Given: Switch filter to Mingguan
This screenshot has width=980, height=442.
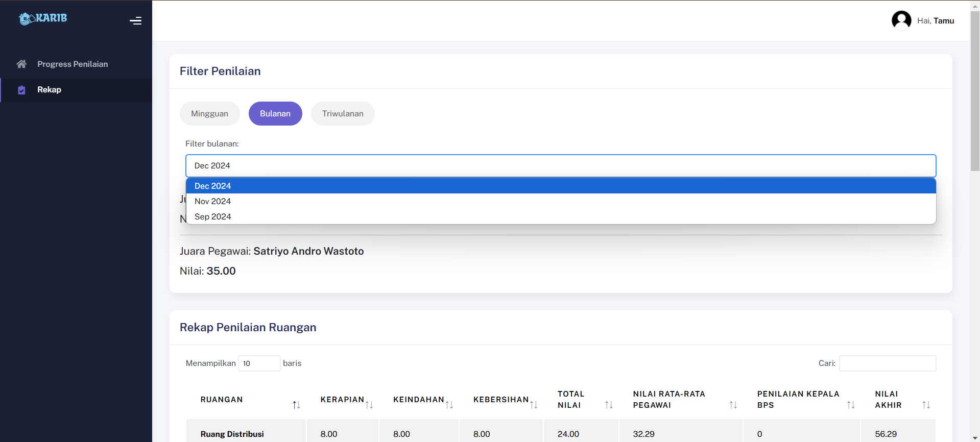Looking at the screenshot, I should 209,113.
